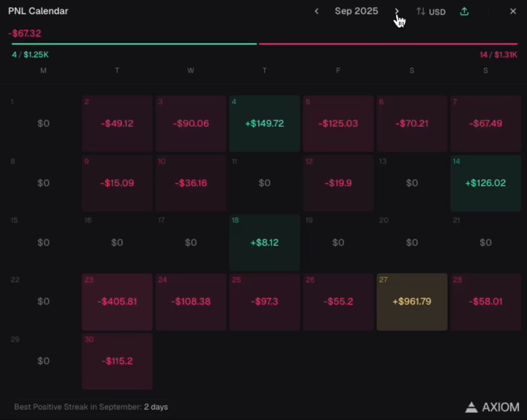Viewport: 527px width, 420px height.
Task: Open day 14 with +$126.02
Action: coord(486,183)
